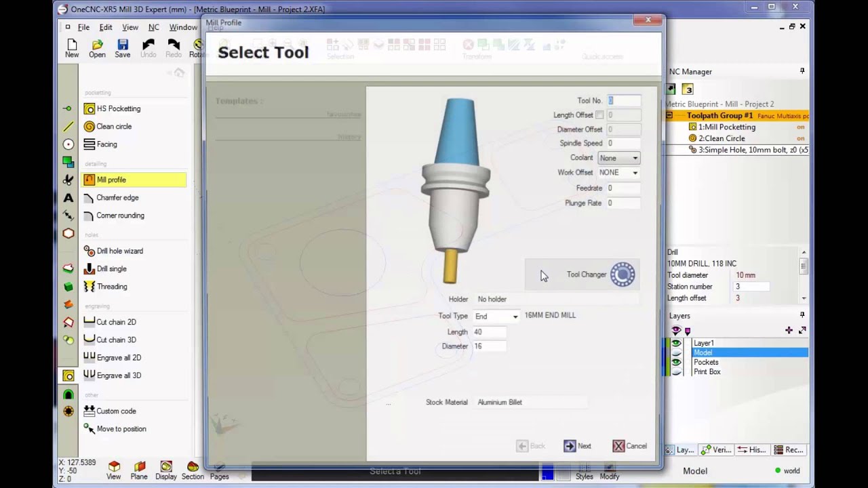Pin the Layers panel

[x=802, y=316]
